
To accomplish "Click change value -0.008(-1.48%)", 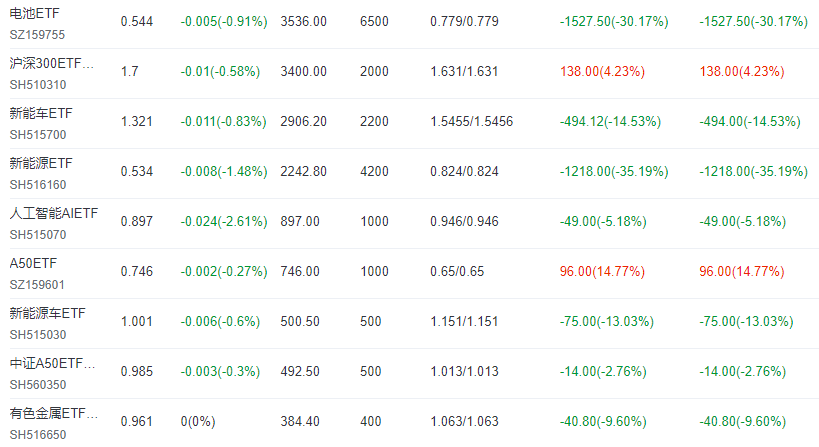I will (224, 172).
